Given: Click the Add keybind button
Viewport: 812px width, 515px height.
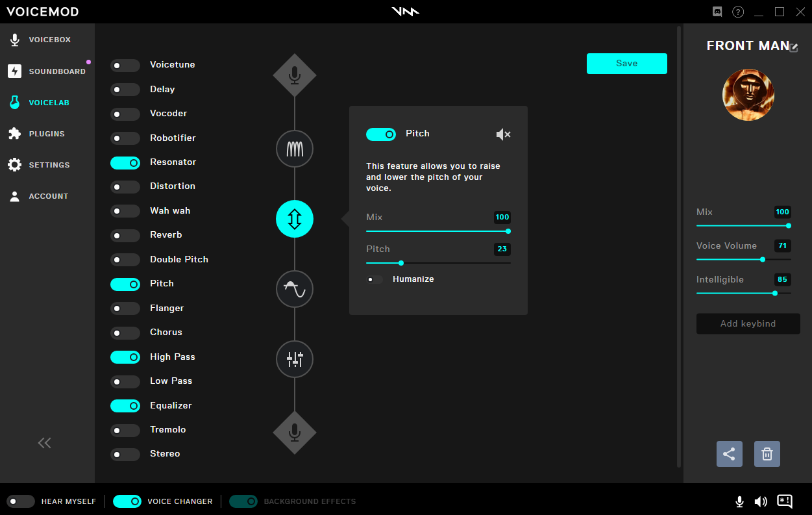Looking at the screenshot, I should coord(748,323).
